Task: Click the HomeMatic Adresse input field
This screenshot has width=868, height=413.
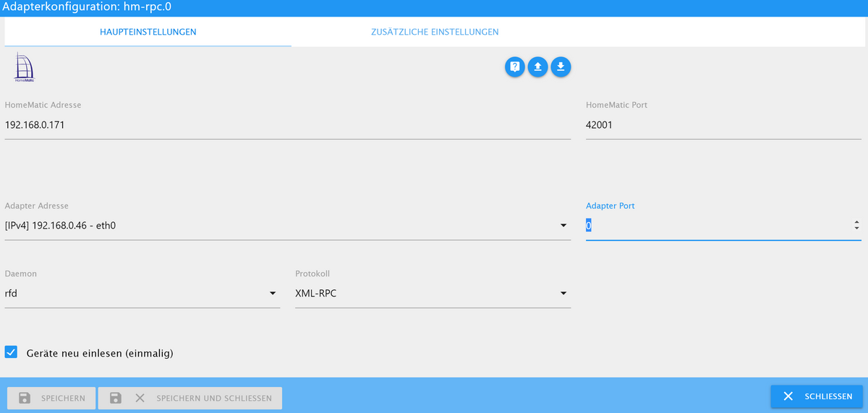Action: click(x=288, y=125)
